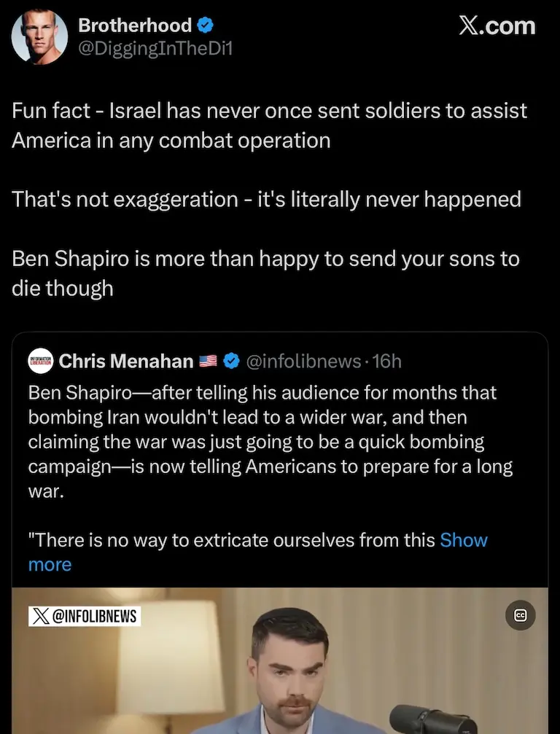Visit the @infolibnews handle

click(x=304, y=361)
